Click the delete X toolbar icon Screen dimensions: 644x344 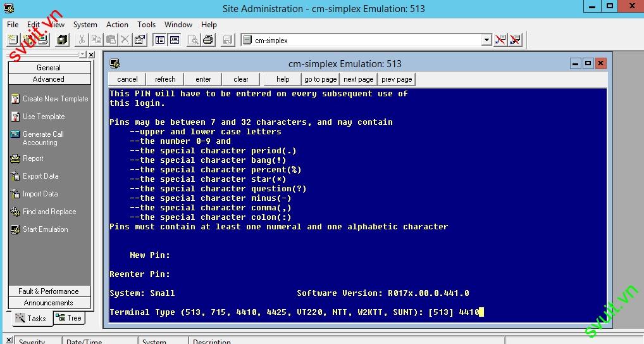point(125,40)
